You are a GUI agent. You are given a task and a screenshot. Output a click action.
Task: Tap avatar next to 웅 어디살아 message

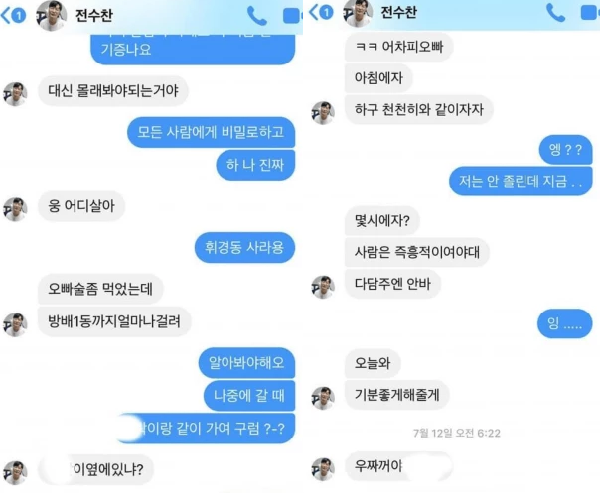pos(15,209)
